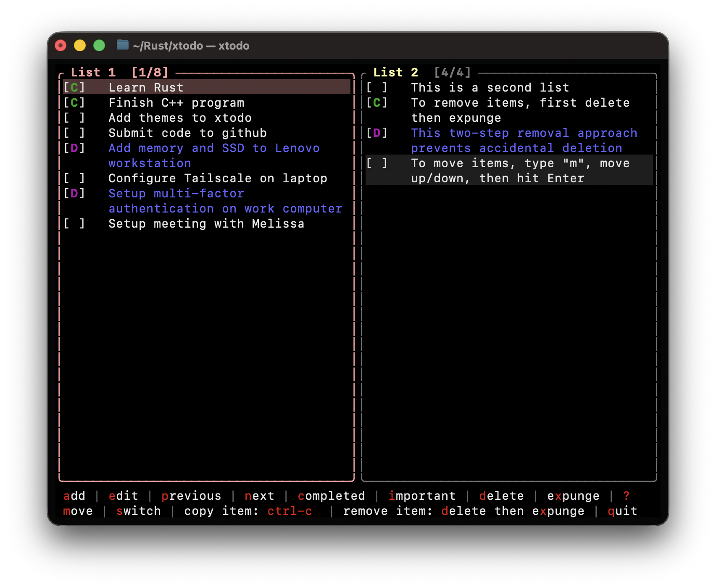The image size is (716, 588).
Task: Click the standalone delete command in first footer row
Action: (x=501, y=496)
